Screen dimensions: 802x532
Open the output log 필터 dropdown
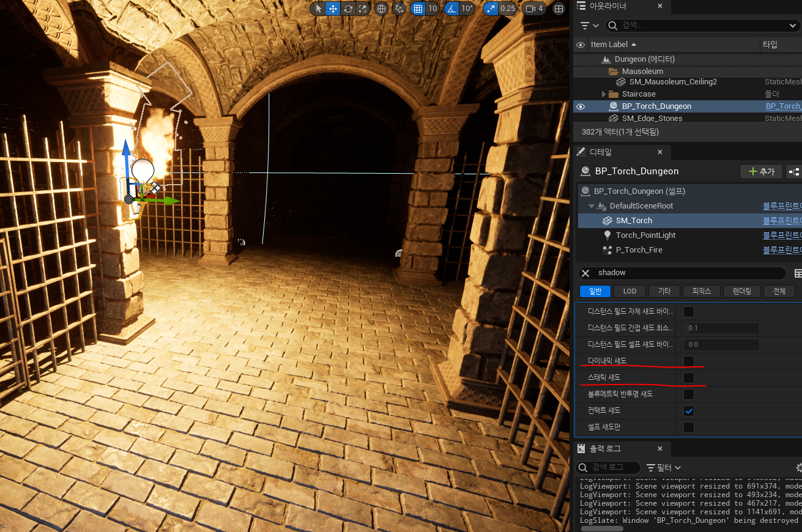(663, 467)
